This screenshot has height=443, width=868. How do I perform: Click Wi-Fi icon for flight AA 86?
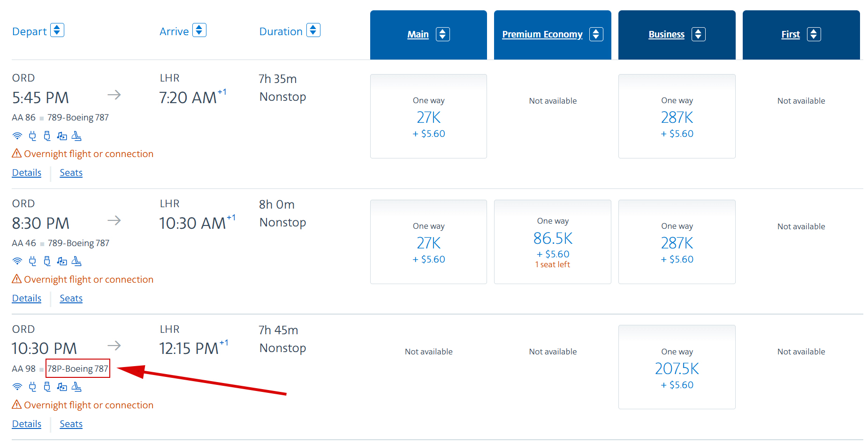[17, 136]
